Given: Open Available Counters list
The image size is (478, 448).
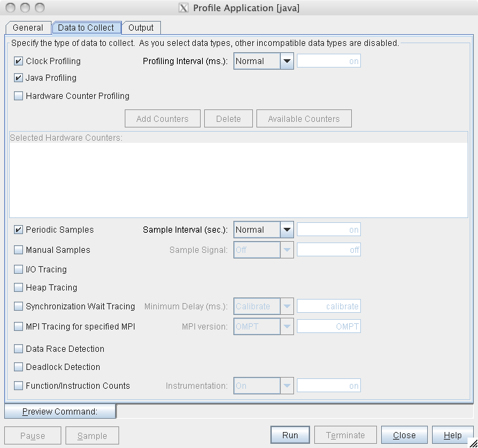Looking at the screenshot, I should coord(304,118).
